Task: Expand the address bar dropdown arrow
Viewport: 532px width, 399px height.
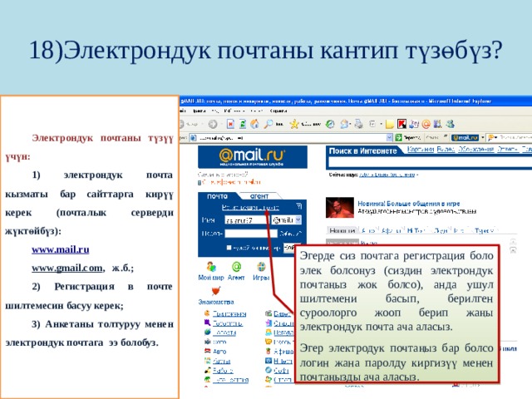Action: coord(390,137)
